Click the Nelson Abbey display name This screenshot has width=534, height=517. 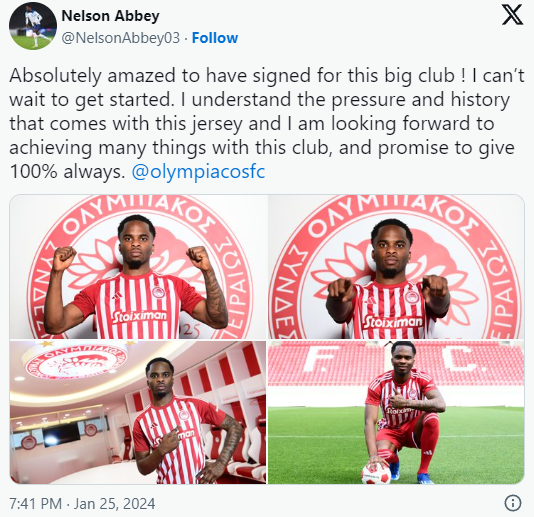pos(110,16)
